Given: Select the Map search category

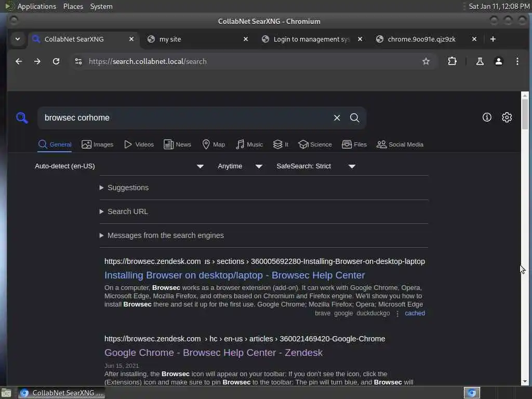Looking at the screenshot, I should (x=214, y=144).
